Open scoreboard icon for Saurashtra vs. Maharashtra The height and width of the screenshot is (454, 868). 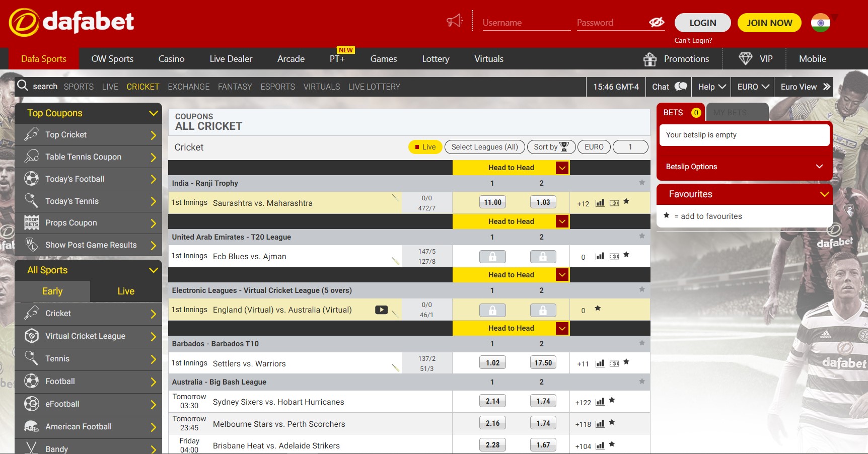coord(614,203)
